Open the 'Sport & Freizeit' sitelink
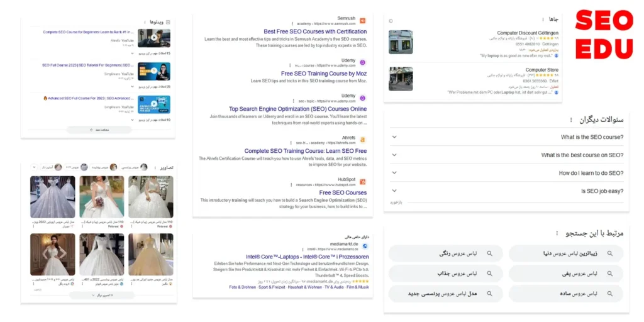Image resolution: width=644 pixels, height=322 pixels. [x=270, y=287]
